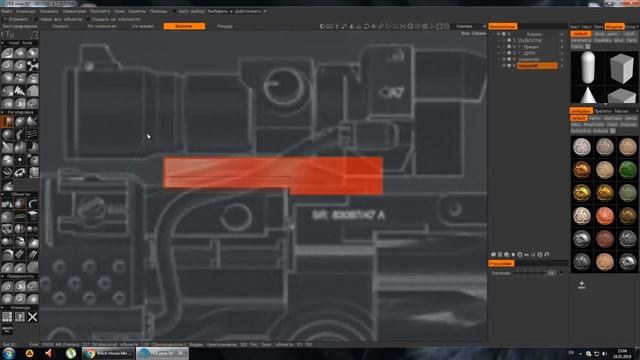Select the Fabric shader folder button

pos(595,118)
